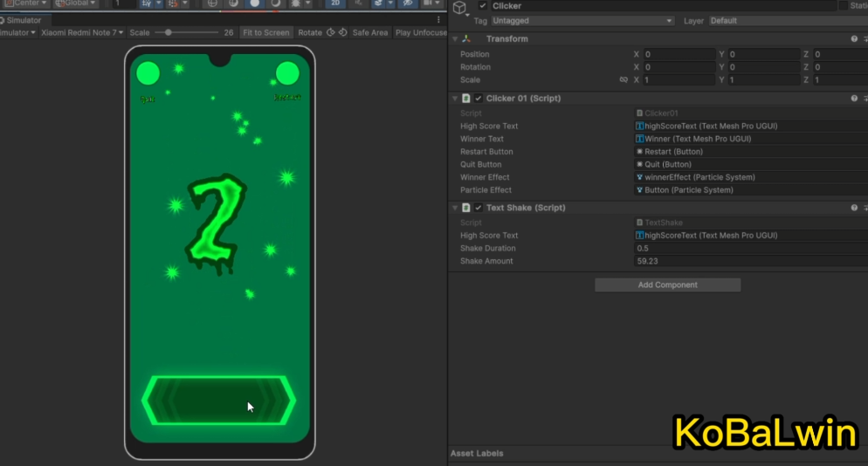
Task: Click the Add Component button
Action: coord(668,284)
